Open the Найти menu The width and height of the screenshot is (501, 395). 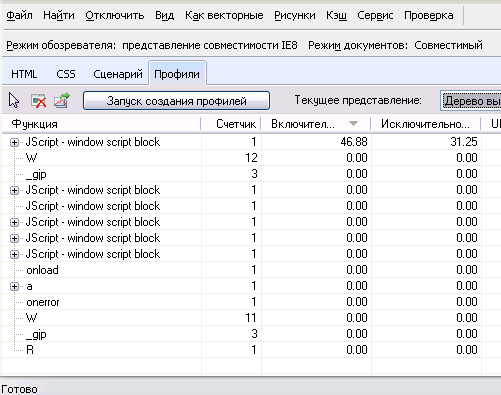[59, 15]
